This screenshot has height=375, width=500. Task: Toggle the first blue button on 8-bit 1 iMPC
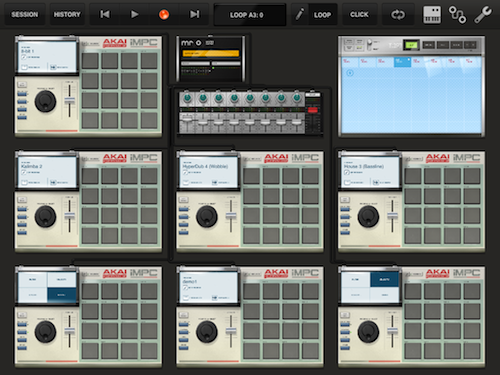pos(22,94)
